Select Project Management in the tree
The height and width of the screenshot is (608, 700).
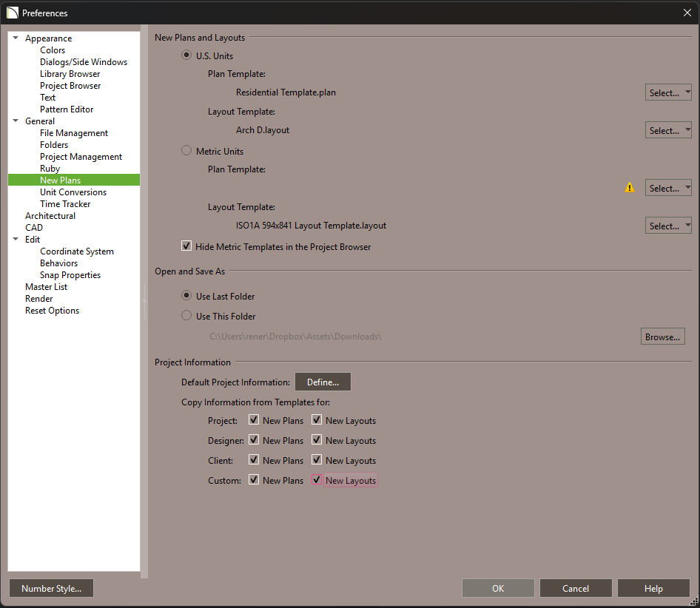81,157
